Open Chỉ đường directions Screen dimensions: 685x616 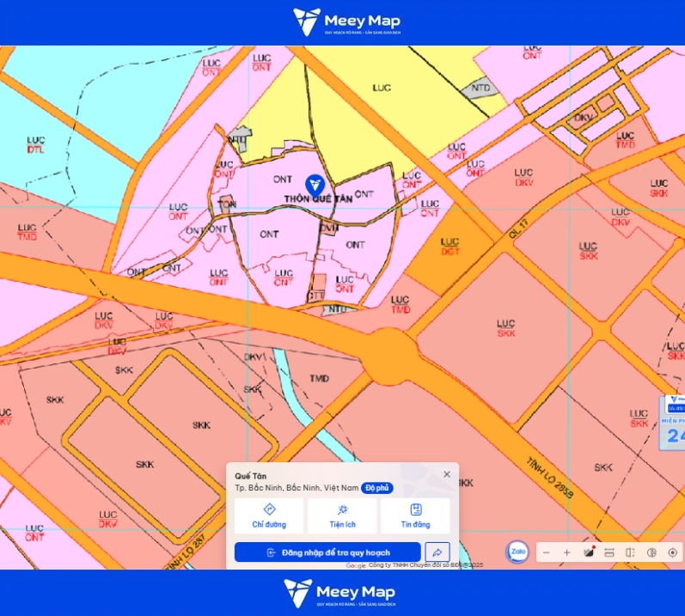coord(269,516)
